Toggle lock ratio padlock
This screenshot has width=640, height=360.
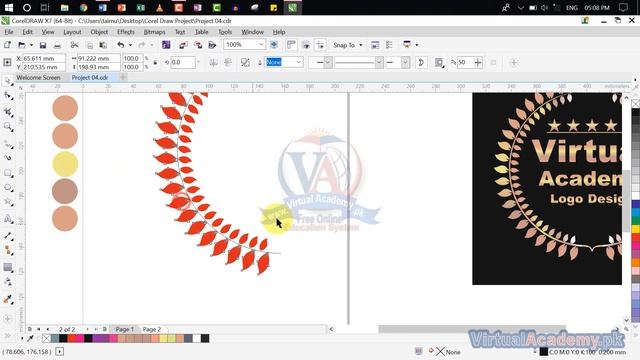(x=155, y=62)
